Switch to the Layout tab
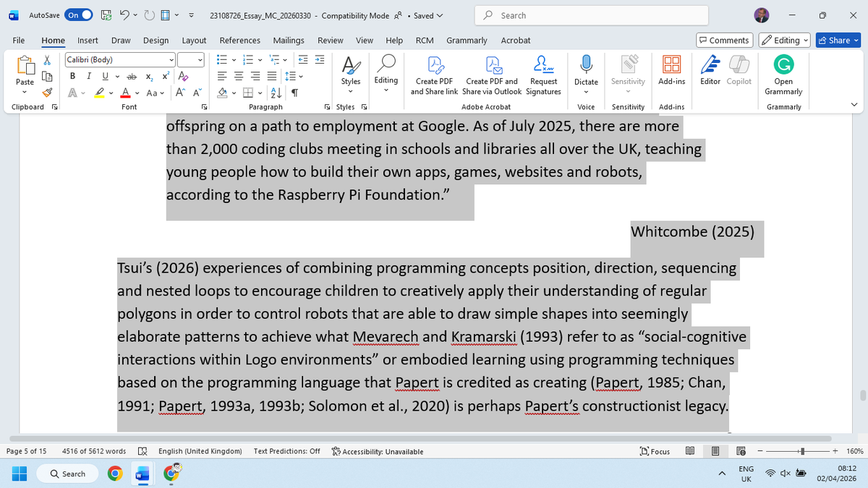868x488 pixels. (194, 40)
